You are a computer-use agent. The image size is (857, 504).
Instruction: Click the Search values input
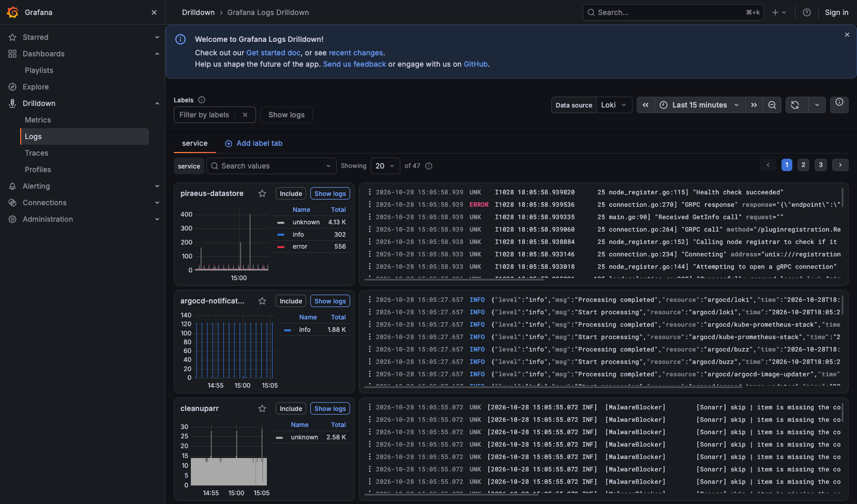coord(272,166)
